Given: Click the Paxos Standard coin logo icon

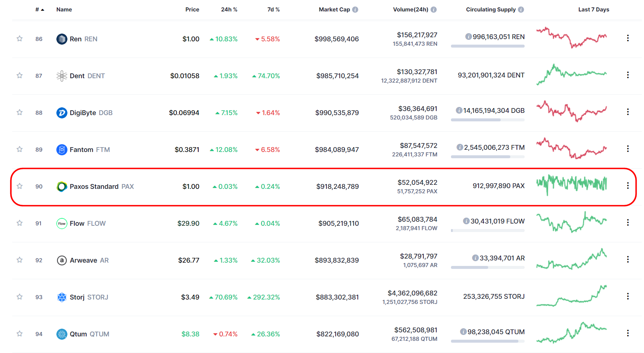Looking at the screenshot, I should (62, 186).
